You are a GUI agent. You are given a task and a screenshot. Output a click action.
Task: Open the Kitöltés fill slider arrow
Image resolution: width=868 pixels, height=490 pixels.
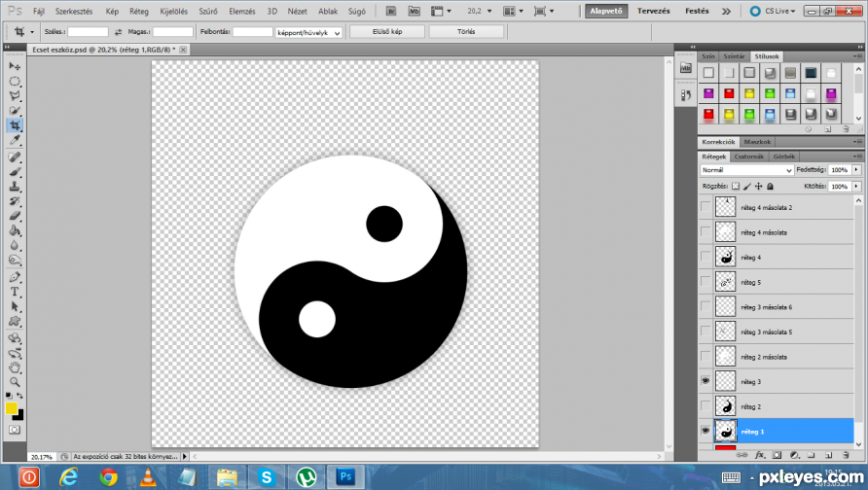click(x=856, y=187)
